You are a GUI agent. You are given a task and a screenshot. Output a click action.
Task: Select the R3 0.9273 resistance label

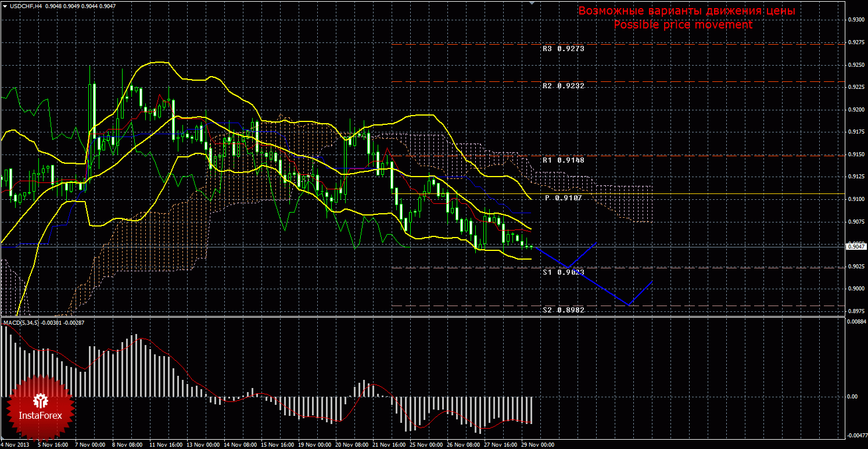pyautogui.click(x=563, y=49)
